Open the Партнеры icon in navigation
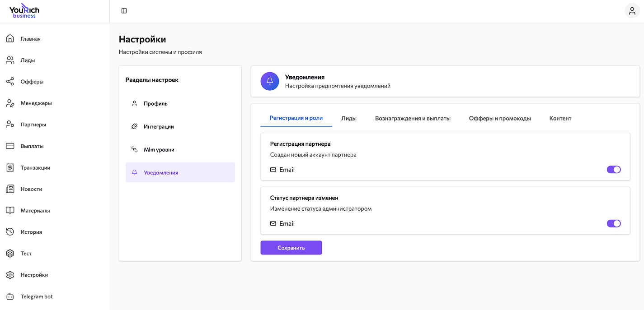 pyautogui.click(x=10, y=124)
